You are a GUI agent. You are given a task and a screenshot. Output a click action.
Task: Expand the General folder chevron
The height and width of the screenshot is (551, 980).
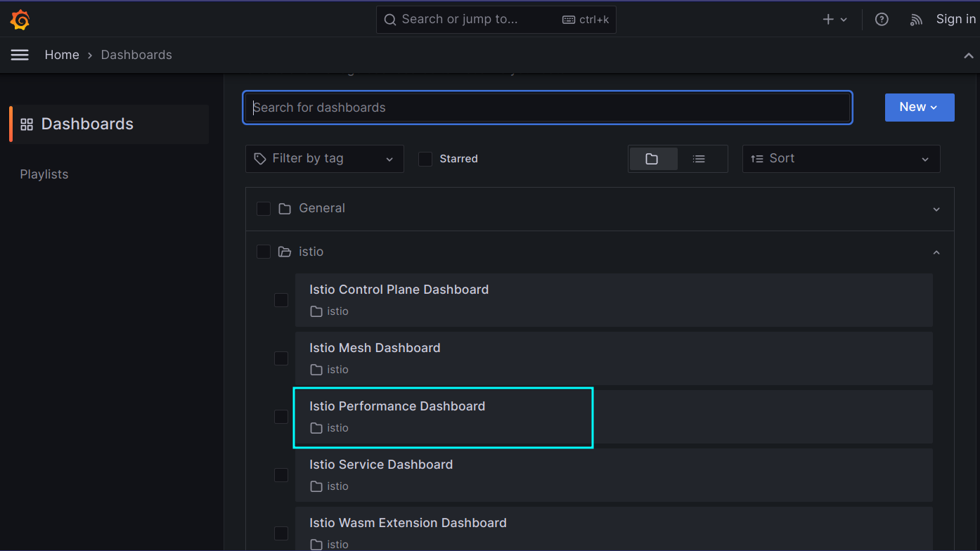[936, 209]
